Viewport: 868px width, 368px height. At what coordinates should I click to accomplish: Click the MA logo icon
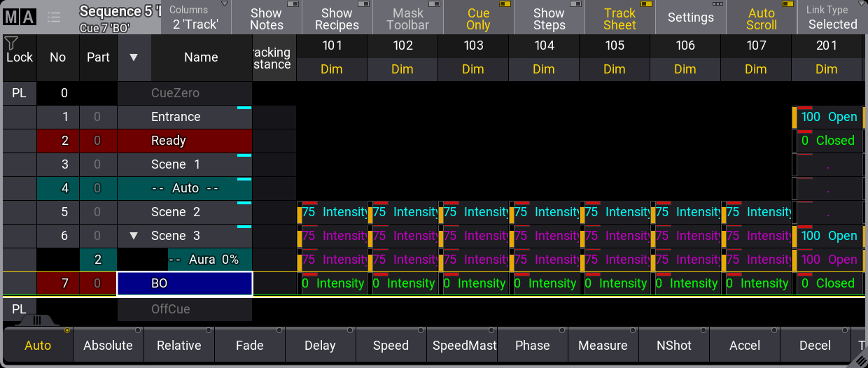(x=19, y=17)
